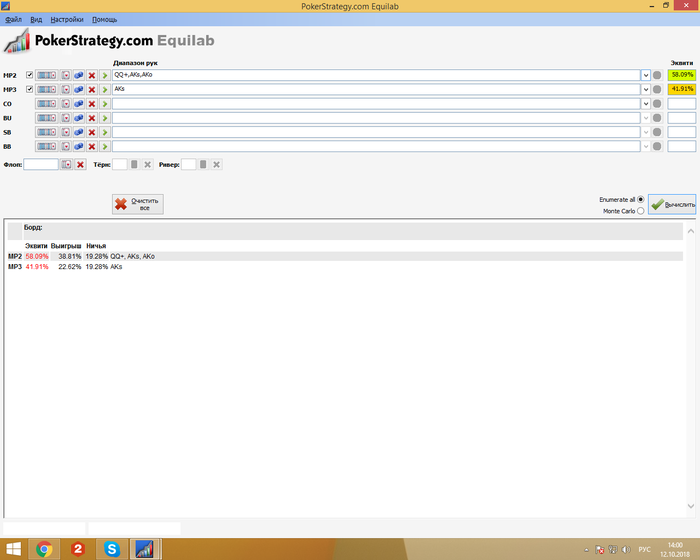Open card picker for MP2 row
This screenshot has height=560, width=700.
point(66,75)
